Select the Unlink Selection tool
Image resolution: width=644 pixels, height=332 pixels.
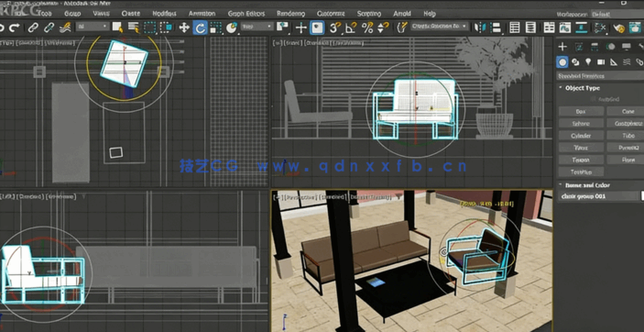(49, 28)
